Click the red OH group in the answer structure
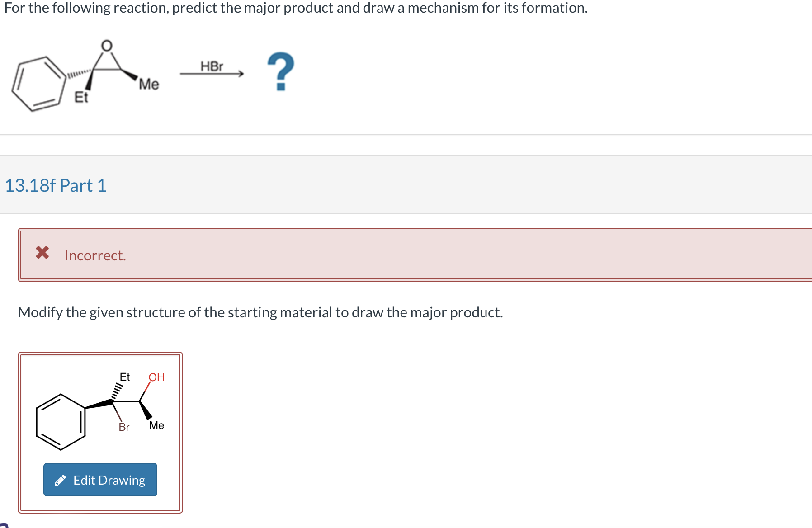 click(156, 378)
